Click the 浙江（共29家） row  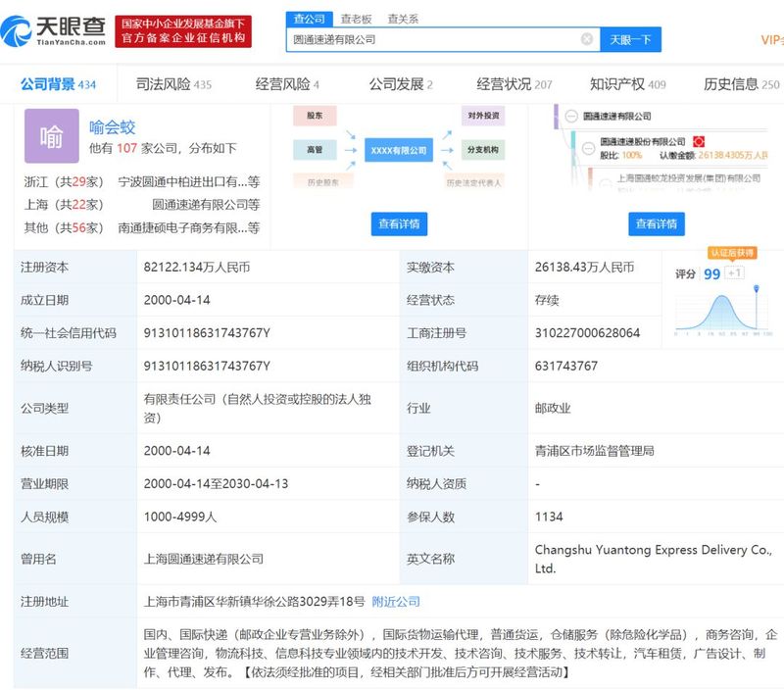point(142,181)
